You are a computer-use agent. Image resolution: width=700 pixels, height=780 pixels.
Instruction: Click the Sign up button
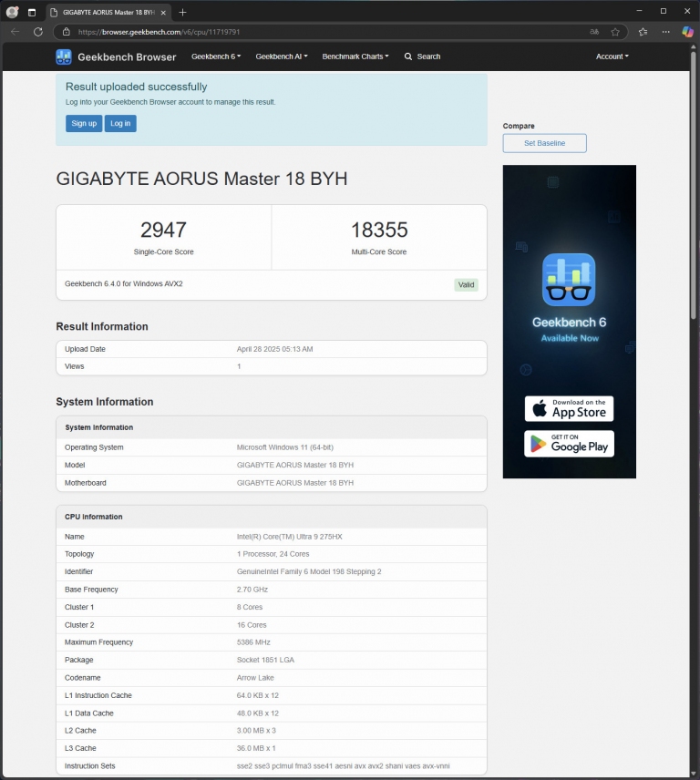pos(84,123)
